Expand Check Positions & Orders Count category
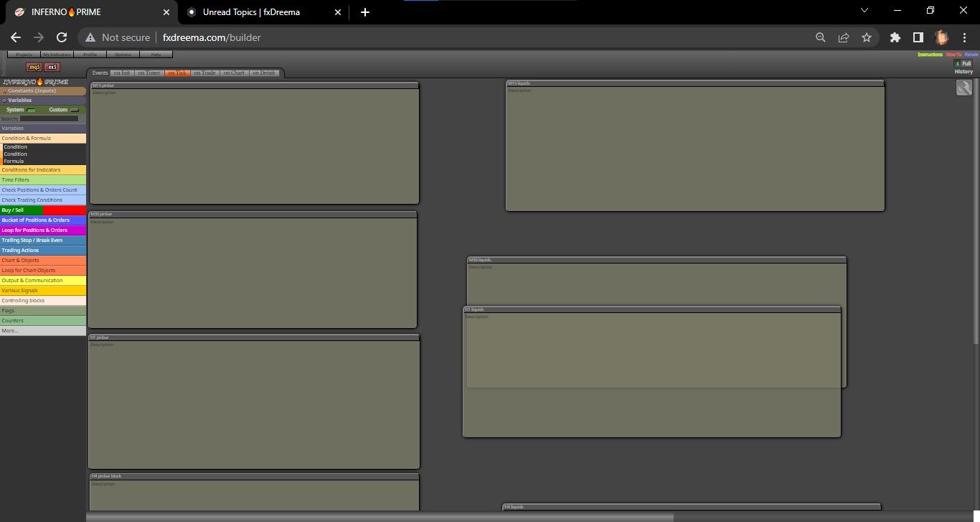This screenshot has height=522, width=980. [x=43, y=190]
